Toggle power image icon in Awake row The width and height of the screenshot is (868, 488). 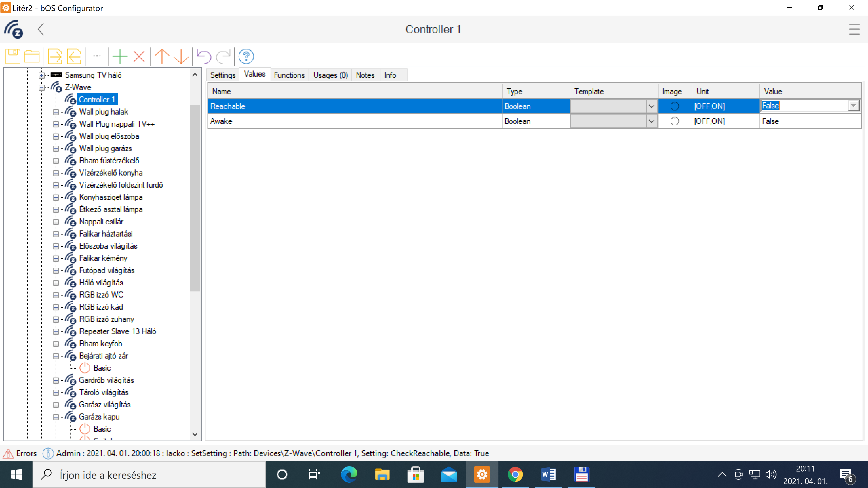pyautogui.click(x=675, y=121)
